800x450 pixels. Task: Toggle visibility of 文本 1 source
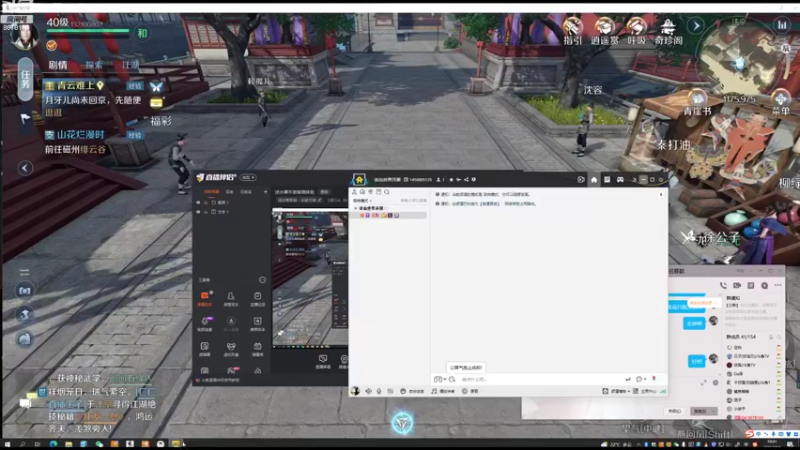[198, 212]
